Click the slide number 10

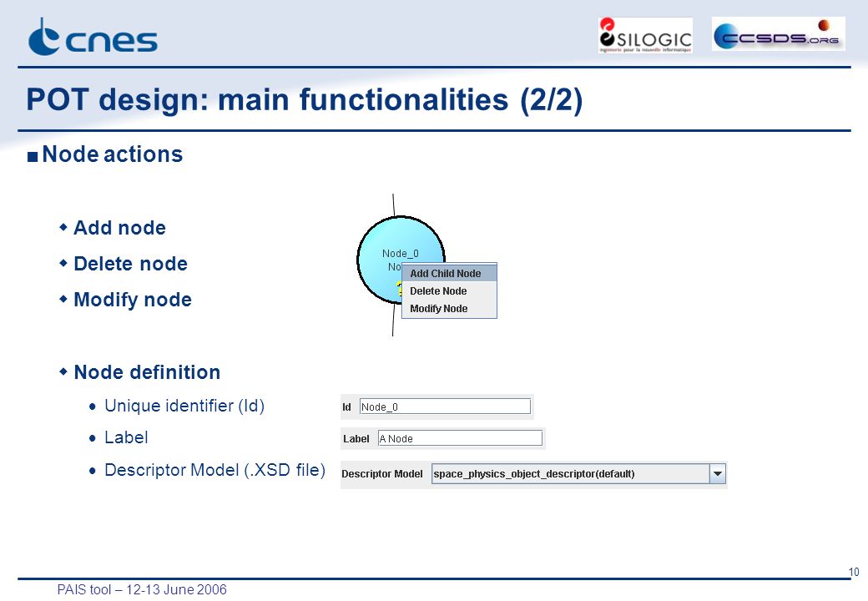tap(854, 573)
